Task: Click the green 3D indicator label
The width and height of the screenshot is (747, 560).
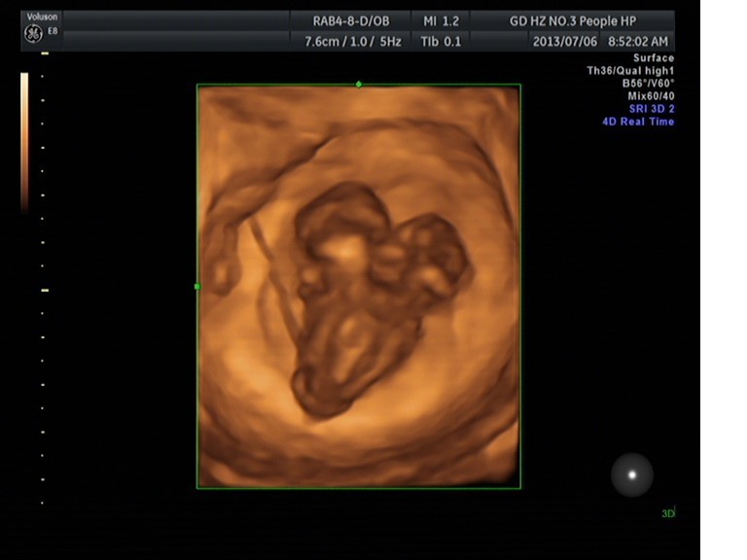Action: (667, 513)
